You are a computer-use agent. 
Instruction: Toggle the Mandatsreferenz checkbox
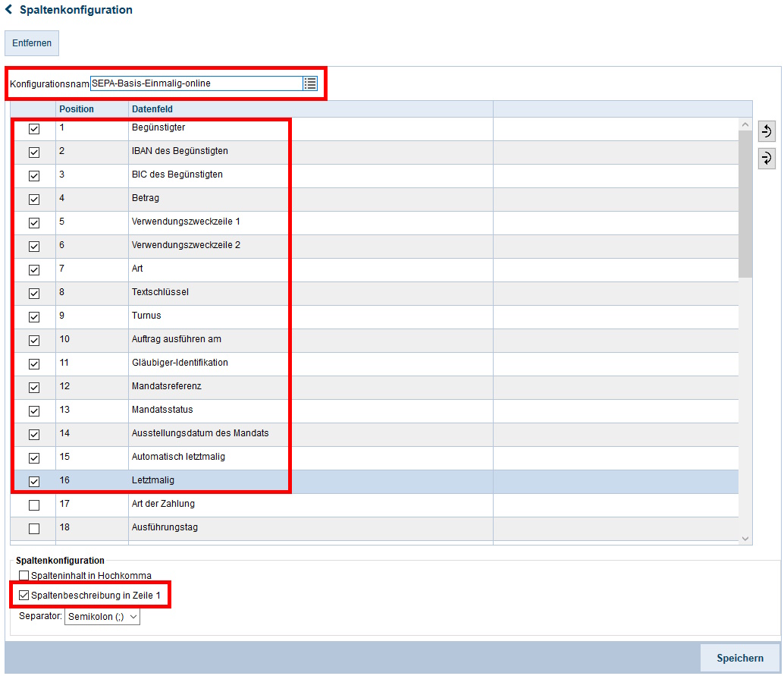click(34, 388)
